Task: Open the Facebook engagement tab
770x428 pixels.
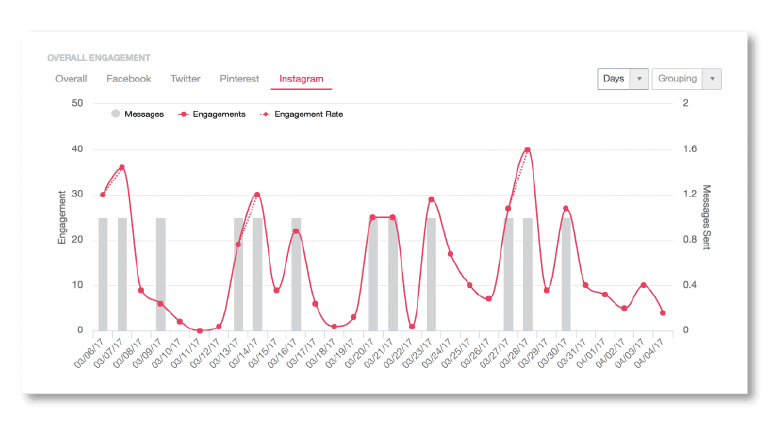Action: (x=128, y=78)
